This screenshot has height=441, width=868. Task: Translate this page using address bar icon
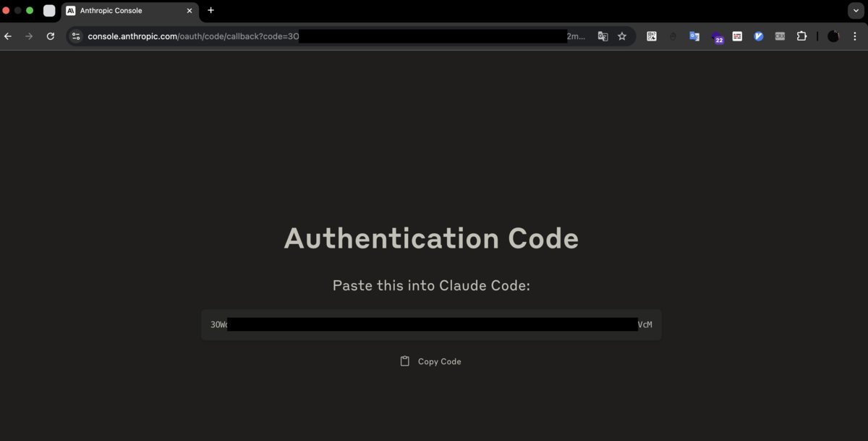coord(603,36)
